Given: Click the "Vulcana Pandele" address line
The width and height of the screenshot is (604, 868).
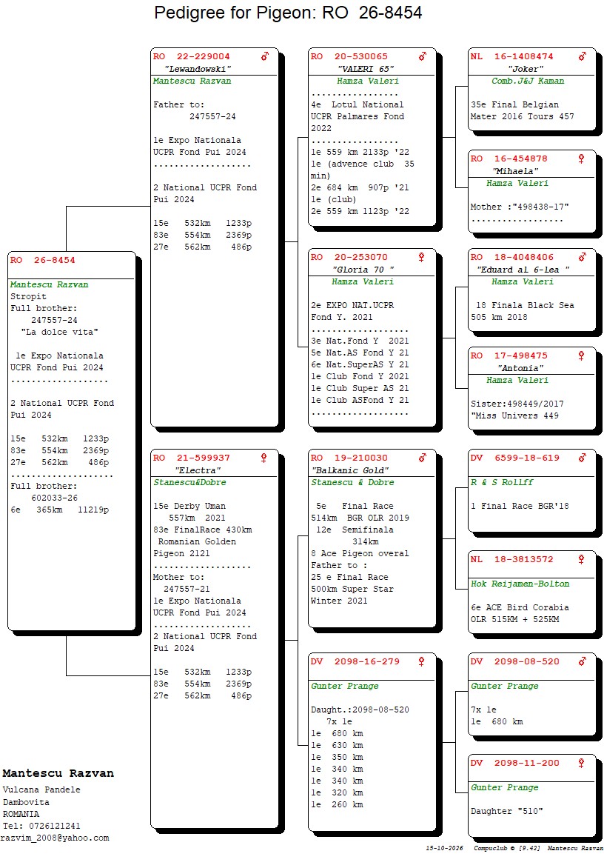Looking at the screenshot, I should pos(41,789).
